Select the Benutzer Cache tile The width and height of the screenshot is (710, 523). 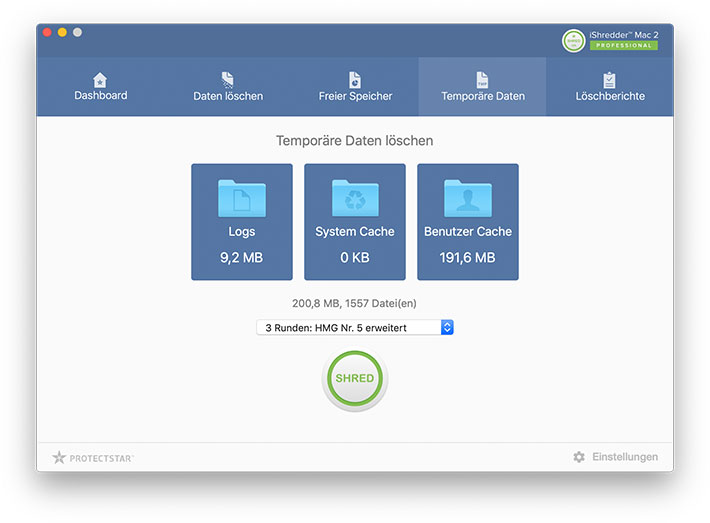click(x=468, y=222)
